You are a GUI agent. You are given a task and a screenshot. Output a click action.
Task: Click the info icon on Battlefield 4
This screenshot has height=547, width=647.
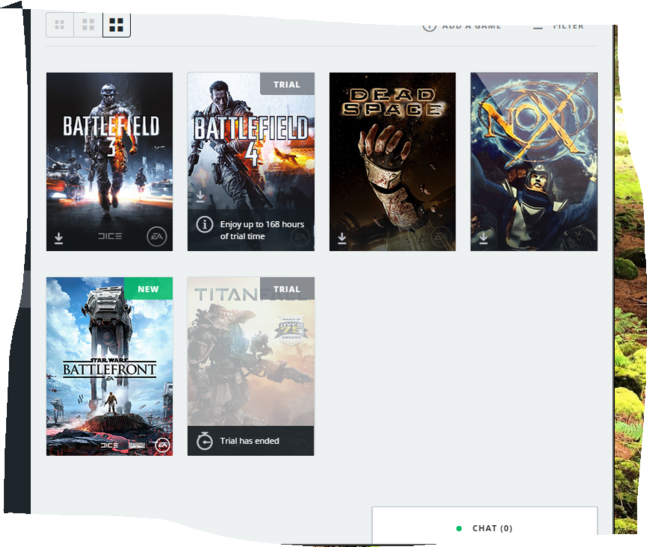point(204,225)
